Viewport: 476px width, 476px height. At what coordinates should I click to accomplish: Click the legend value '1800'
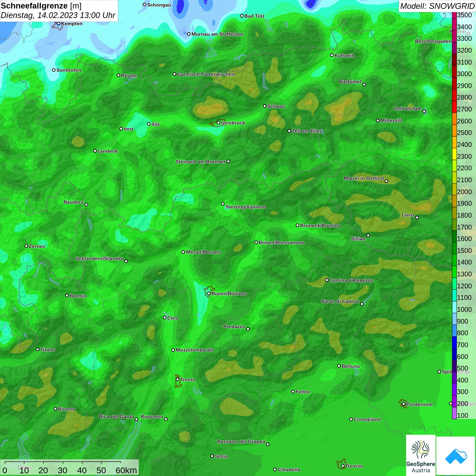464,215
